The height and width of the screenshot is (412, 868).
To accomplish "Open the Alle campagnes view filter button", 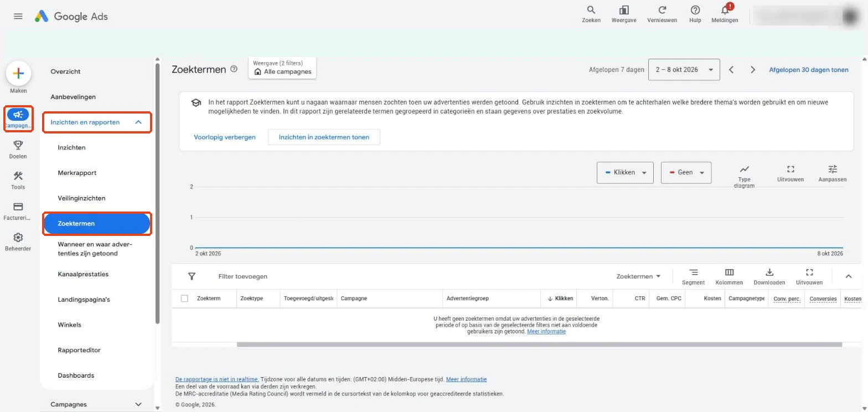I will click(282, 68).
